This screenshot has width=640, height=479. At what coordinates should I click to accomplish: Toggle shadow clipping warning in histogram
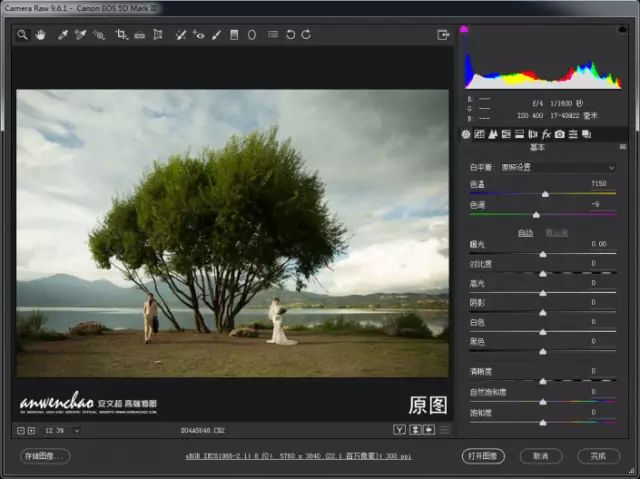pos(464,29)
